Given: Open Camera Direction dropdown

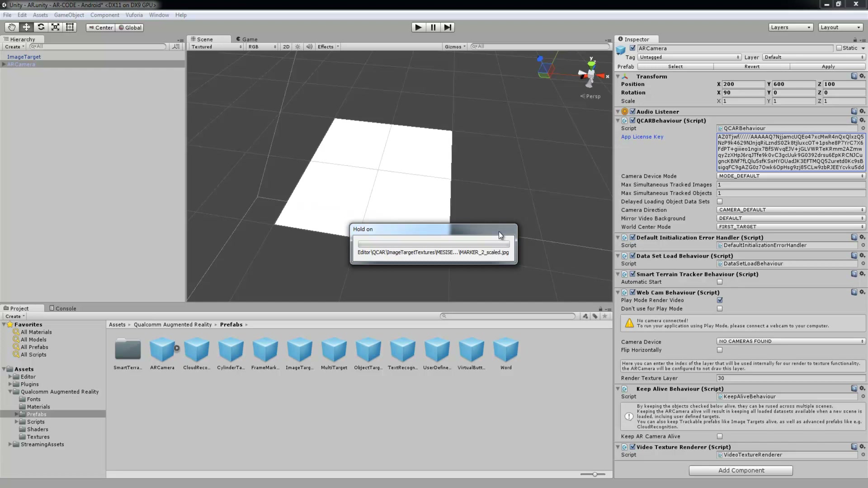Looking at the screenshot, I should point(791,210).
